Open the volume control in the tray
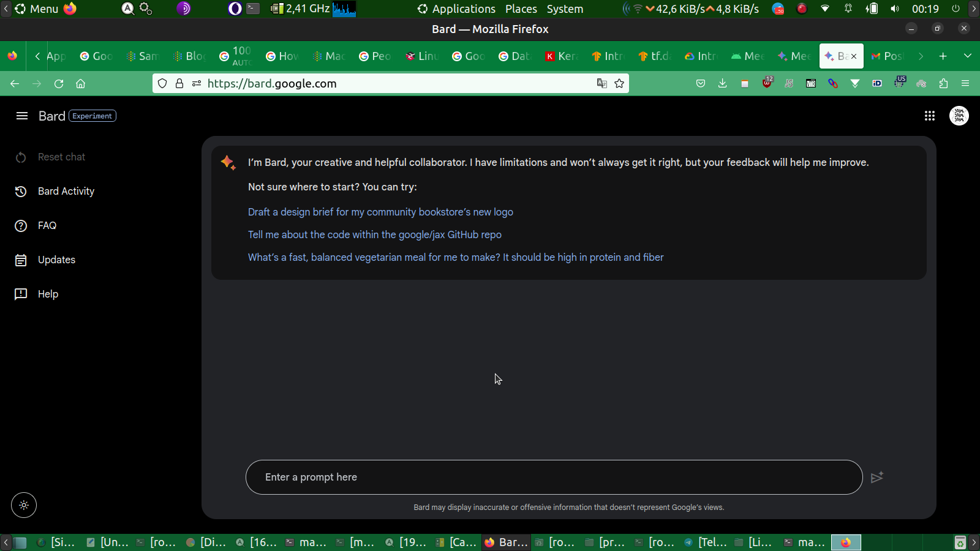 [x=895, y=9]
